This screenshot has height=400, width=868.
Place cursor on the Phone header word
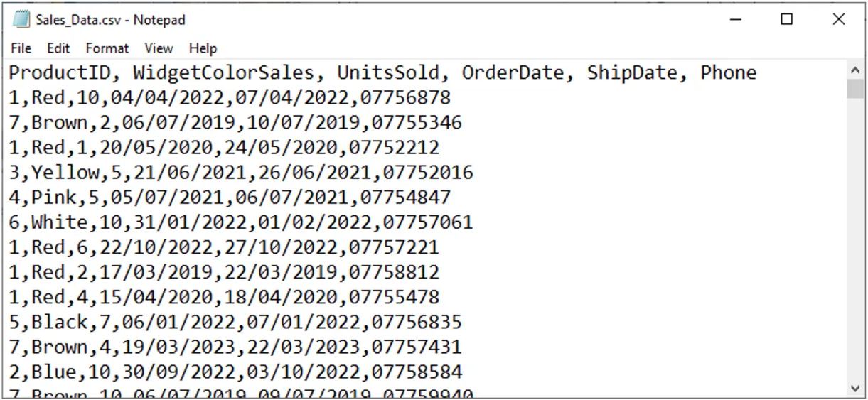coord(729,72)
